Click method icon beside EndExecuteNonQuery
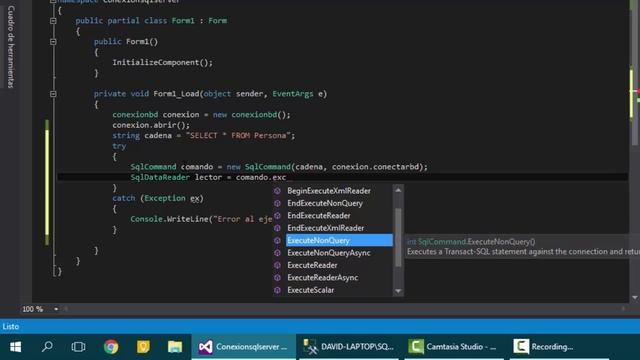640x360 pixels. [x=277, y=203]
